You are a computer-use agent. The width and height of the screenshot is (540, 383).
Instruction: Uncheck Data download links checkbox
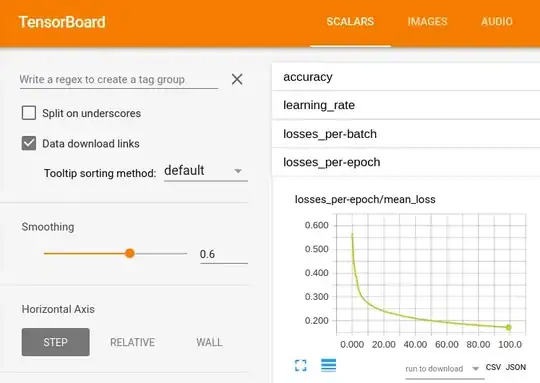point(29,143)
